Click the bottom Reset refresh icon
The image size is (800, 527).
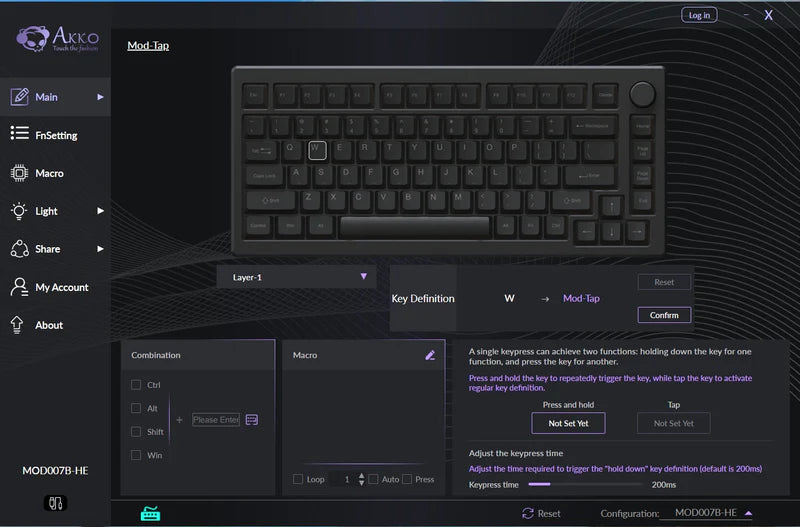point(528,513)
